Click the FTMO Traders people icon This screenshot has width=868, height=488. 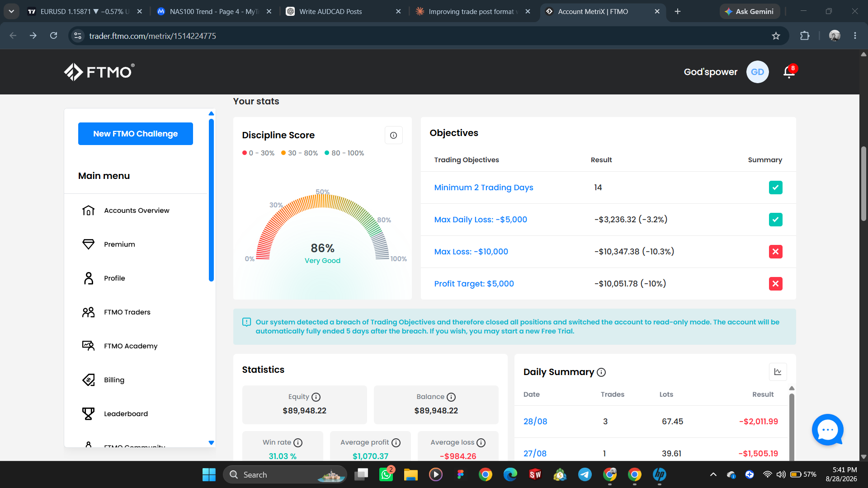pos(89,312)
